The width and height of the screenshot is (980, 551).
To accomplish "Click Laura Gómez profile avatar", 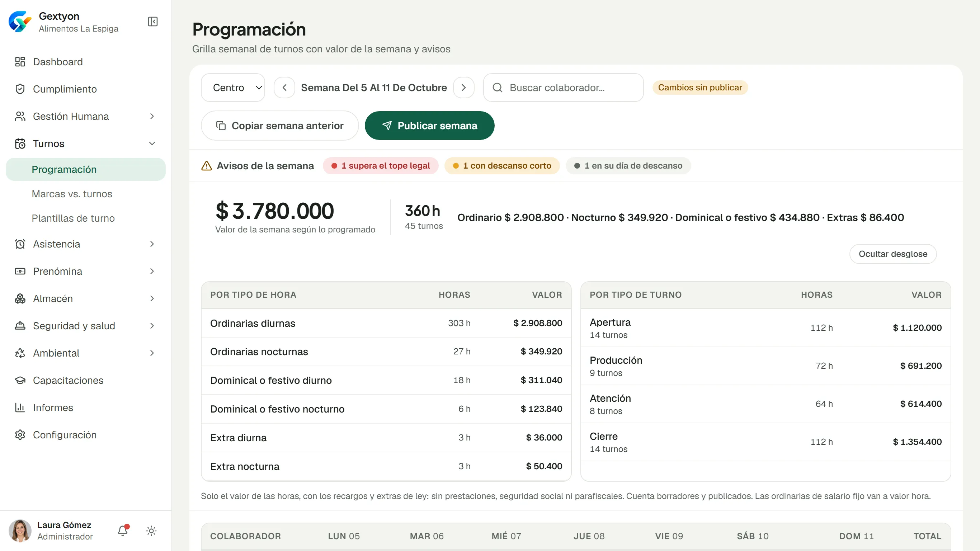I will pyautogui.click(x=20, y=531).
